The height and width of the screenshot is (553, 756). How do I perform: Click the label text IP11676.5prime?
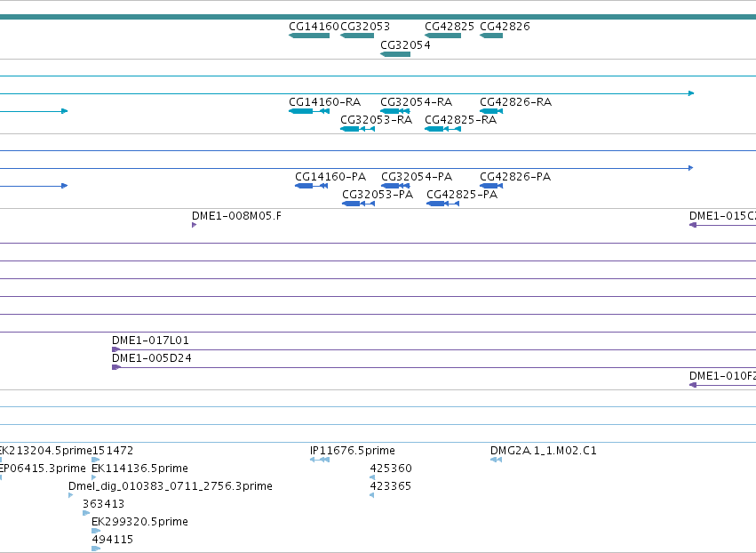(x=353, y=451)
